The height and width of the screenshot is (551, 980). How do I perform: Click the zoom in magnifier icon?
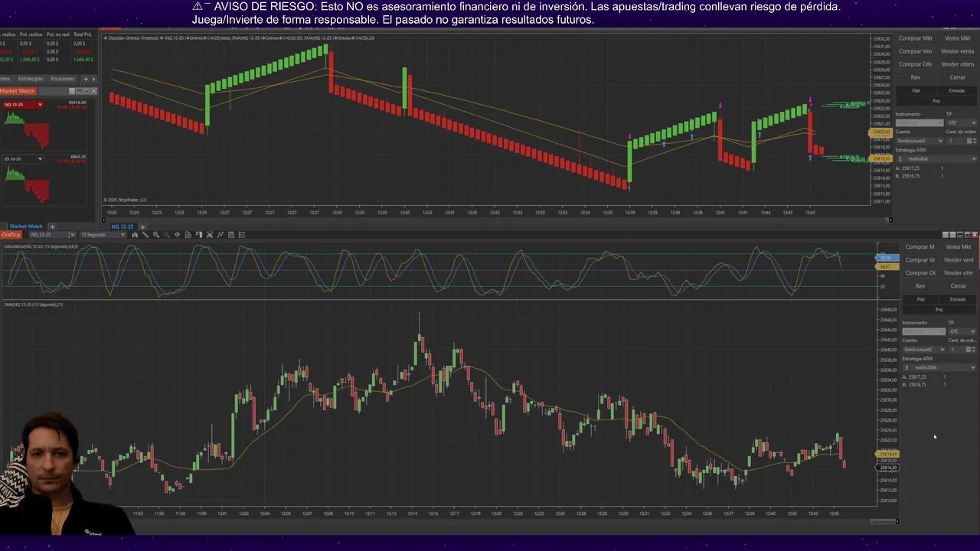coord(156,235)
